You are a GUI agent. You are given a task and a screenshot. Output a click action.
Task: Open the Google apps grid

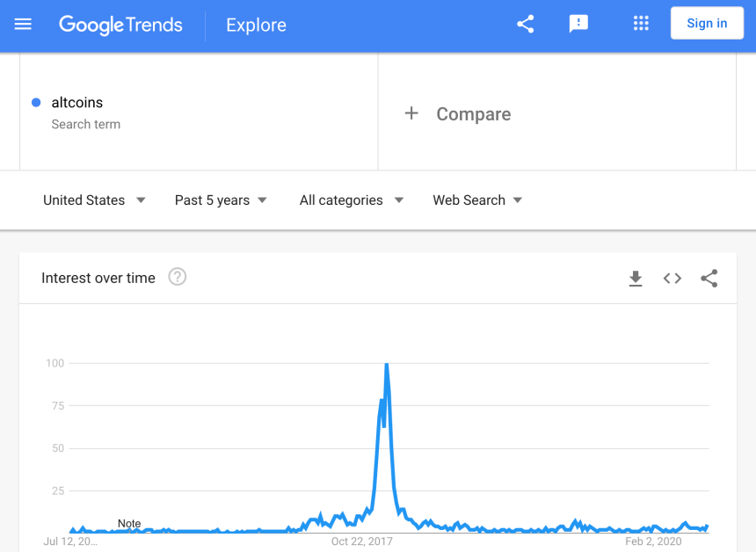click(x=640, y=24)
